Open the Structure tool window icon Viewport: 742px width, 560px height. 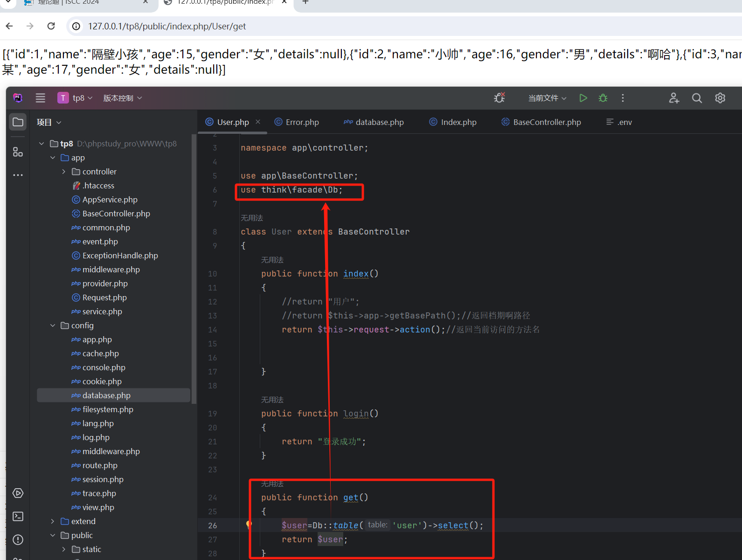point(18,152)
